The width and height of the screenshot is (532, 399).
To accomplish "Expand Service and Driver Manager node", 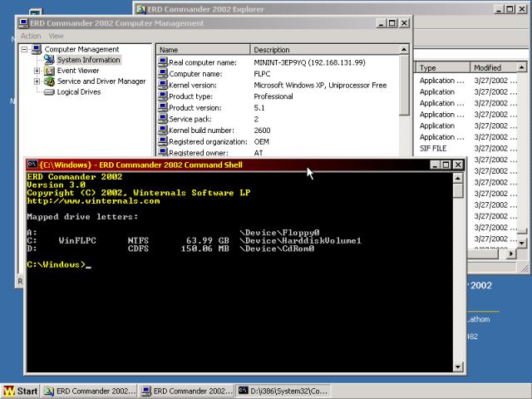I will (37, 81).
